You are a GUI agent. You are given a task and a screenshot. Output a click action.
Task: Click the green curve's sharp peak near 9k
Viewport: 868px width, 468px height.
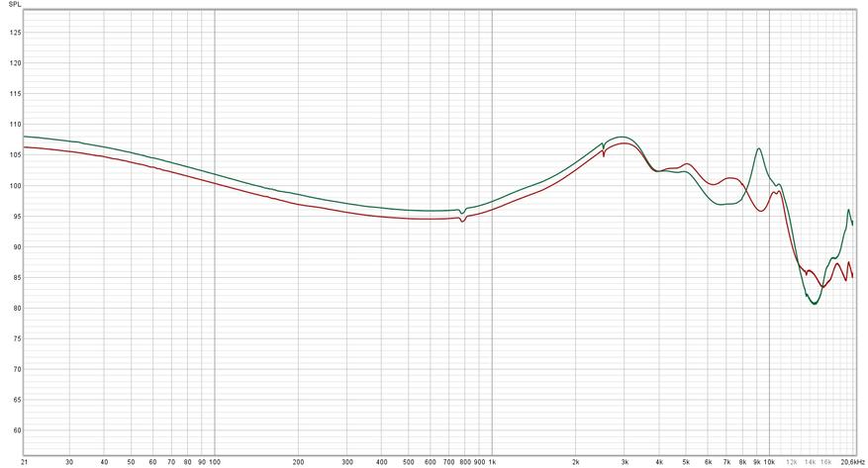[758, 148]
